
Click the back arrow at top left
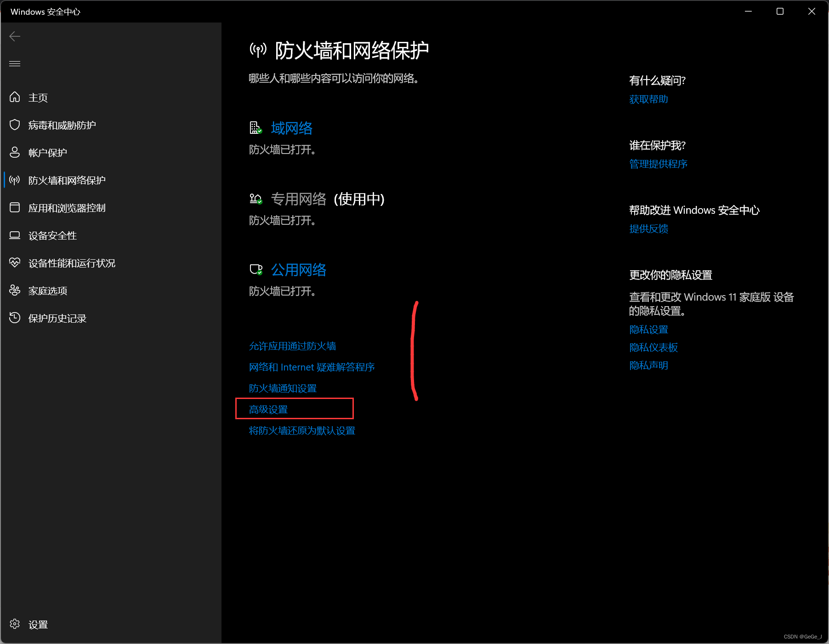pyautogui.click(x=15, y=36)
